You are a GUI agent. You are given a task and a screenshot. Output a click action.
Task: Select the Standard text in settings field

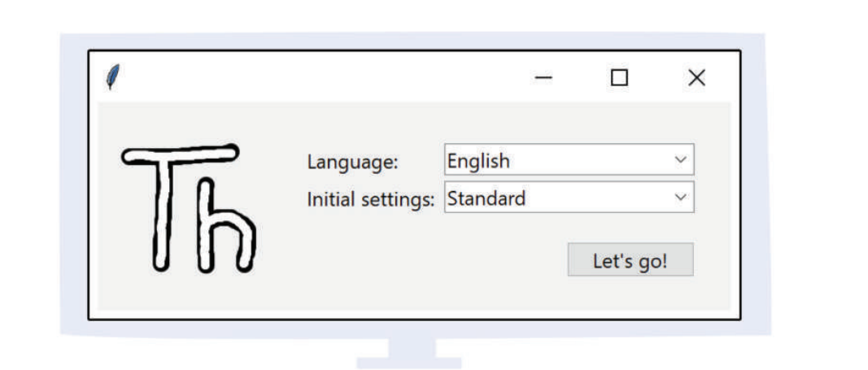point(486,198)
